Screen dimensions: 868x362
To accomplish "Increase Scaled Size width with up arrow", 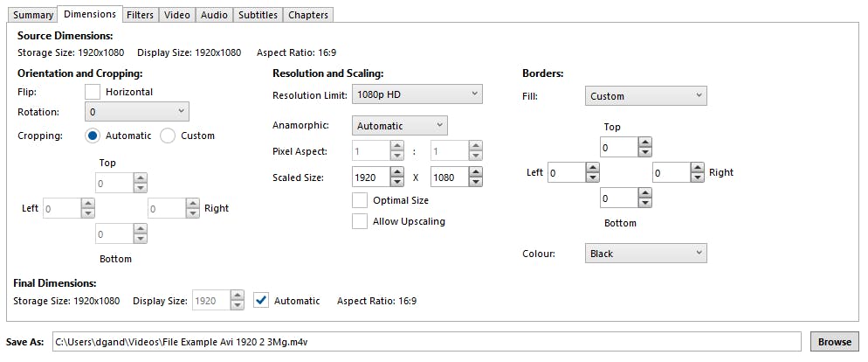I will 396,172.
